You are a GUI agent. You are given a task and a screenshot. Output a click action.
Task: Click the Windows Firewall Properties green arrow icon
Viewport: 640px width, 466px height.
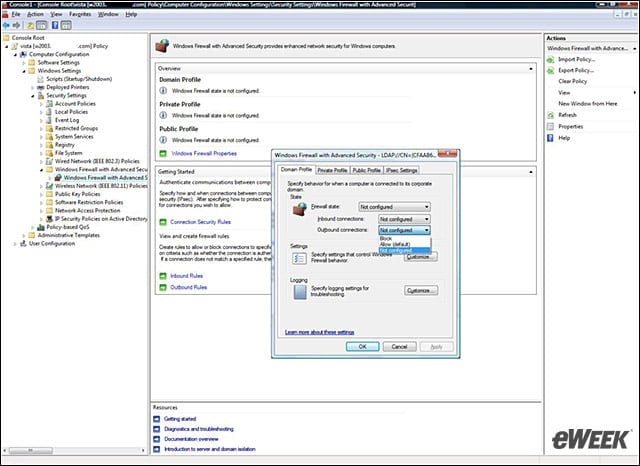[163, 153]
